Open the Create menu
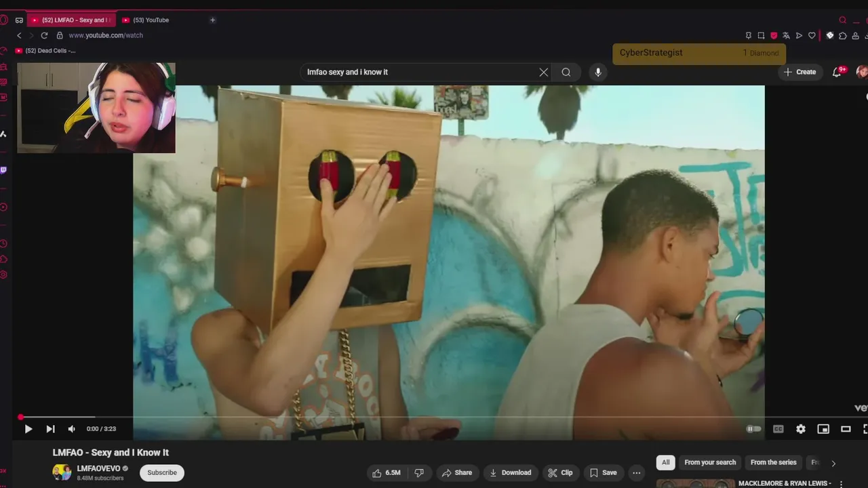The width and height of the screenshot is (868, 488). tap(800, 72)
